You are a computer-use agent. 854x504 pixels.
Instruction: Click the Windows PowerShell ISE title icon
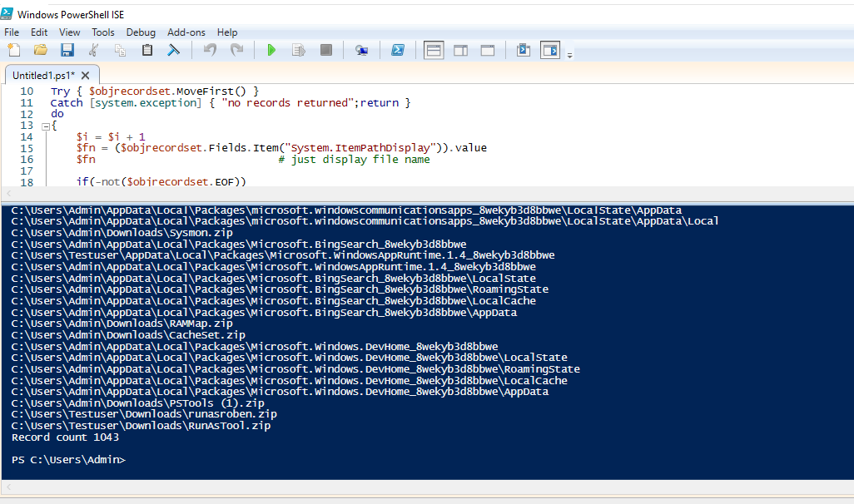pyautogui.click(x=7, y=13)
